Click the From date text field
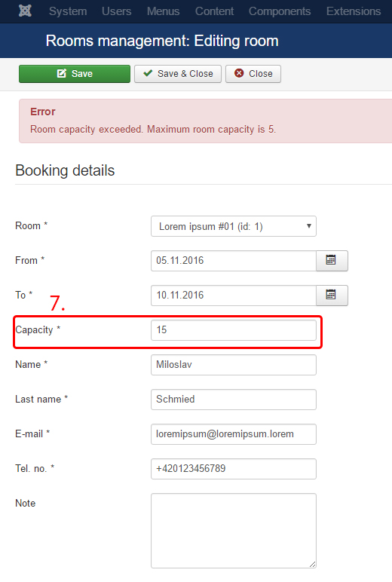The width and height of the screenshot is (392, 582). [234, 261]
